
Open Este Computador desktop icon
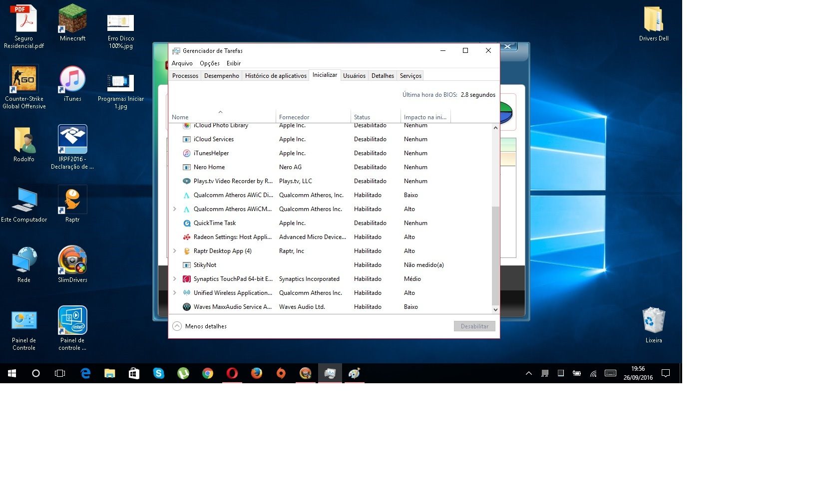pyautogui.click(x=24, y=204)
